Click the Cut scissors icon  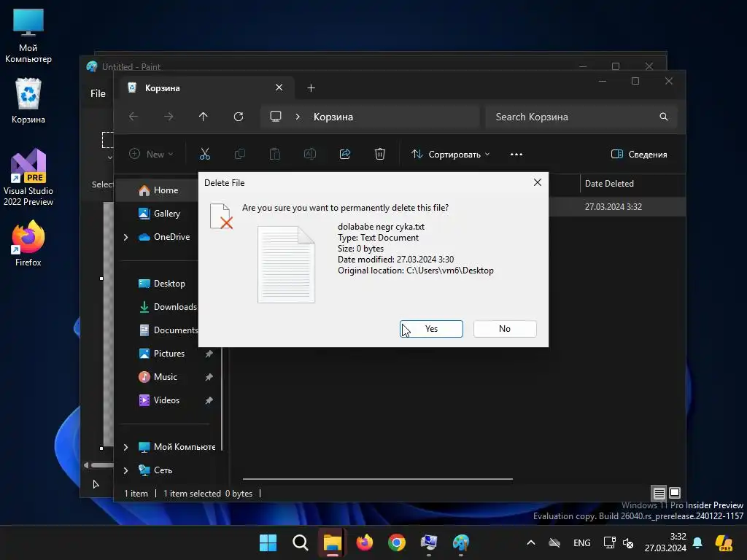[205, 155]
